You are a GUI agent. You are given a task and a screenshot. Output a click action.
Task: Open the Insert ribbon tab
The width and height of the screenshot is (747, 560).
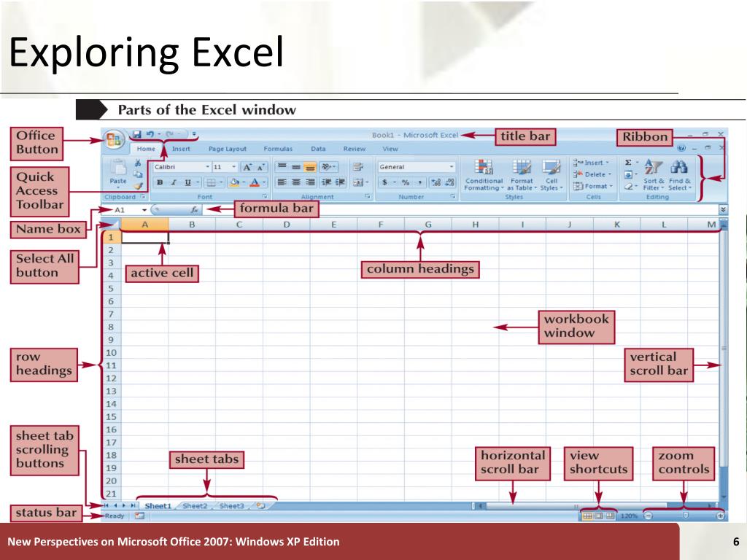[x=181, y=149]
